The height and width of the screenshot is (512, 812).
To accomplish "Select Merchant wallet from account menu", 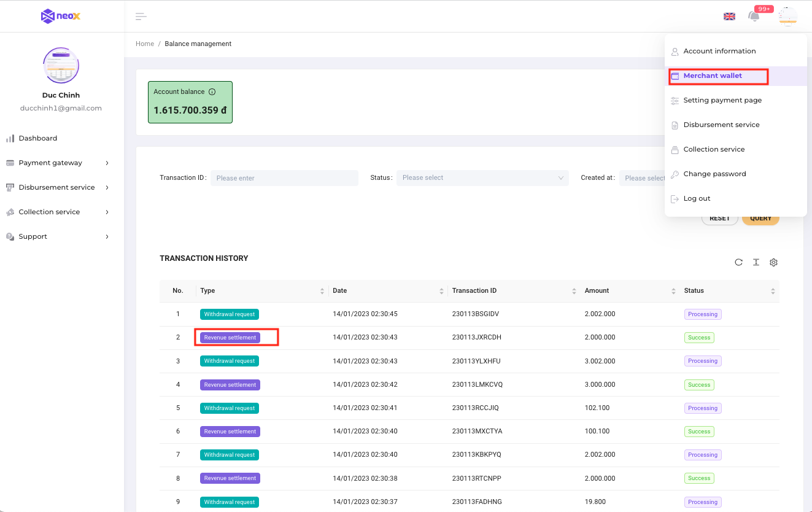I will click(x=713, y=76).
